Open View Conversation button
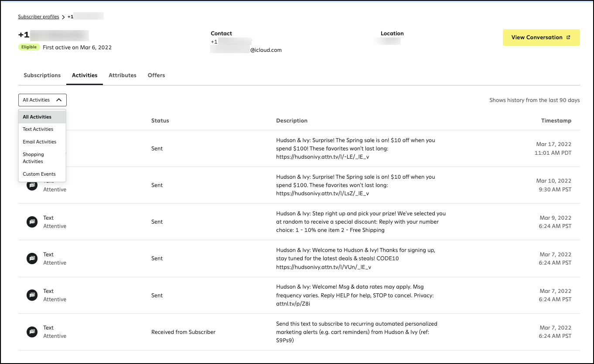 541,37
